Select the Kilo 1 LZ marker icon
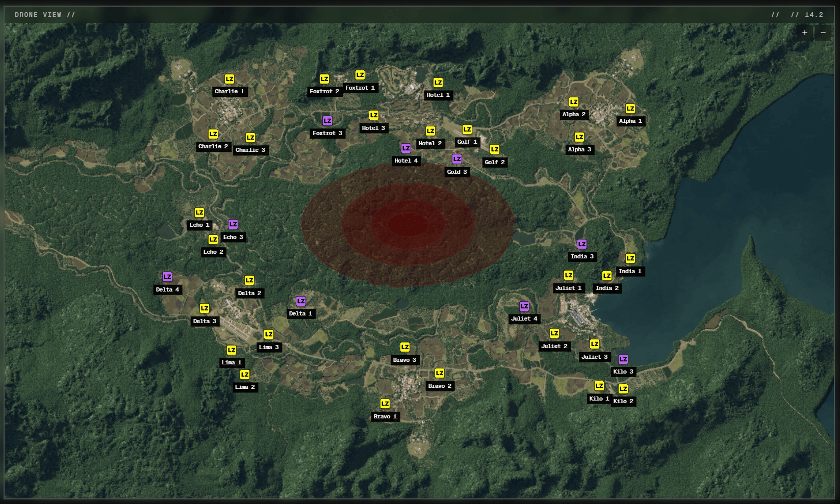Viewport: 840px width, 504px height. click(599, 386)
